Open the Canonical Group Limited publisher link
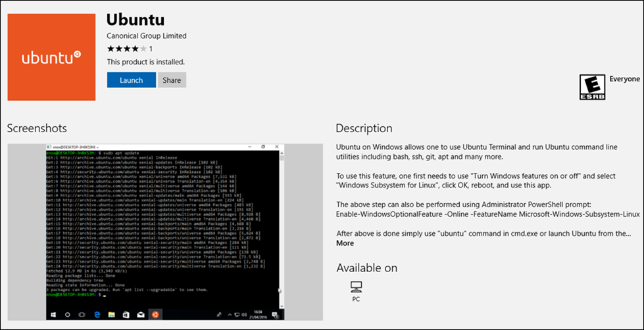Screen dimensions: 644x330 (x=146, y=35)
